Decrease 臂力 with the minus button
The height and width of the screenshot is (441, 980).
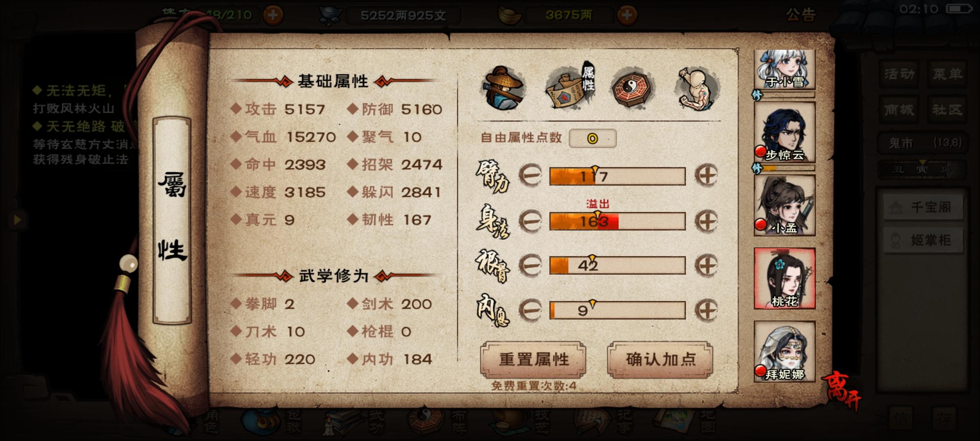[530, 176]
